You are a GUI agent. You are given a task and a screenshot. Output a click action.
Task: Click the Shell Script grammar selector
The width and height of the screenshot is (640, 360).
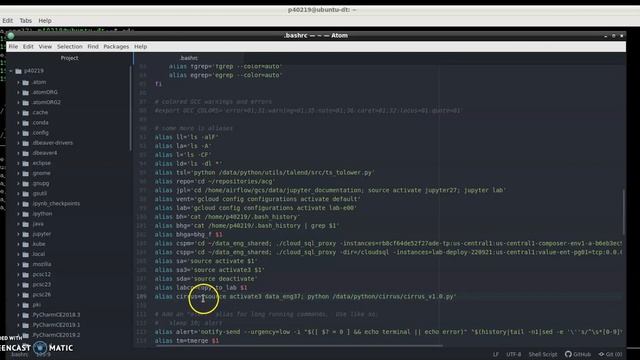tap(542, 354)
